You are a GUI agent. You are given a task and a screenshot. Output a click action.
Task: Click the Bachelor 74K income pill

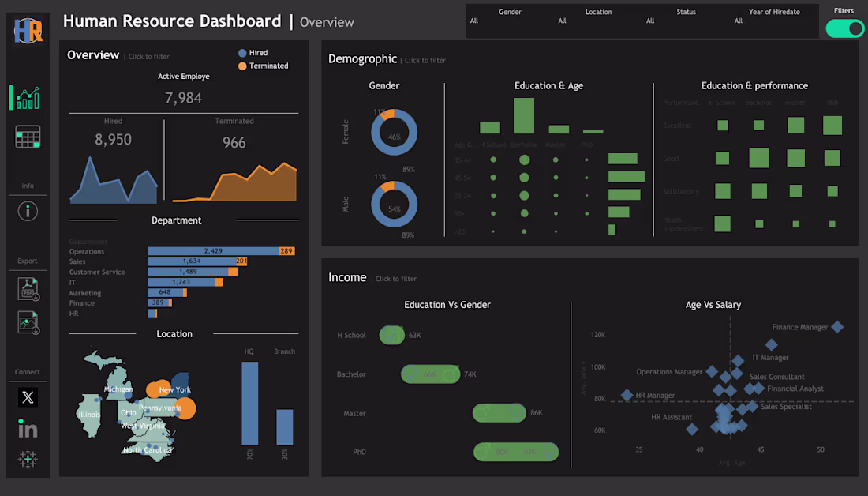click(431, 374)
